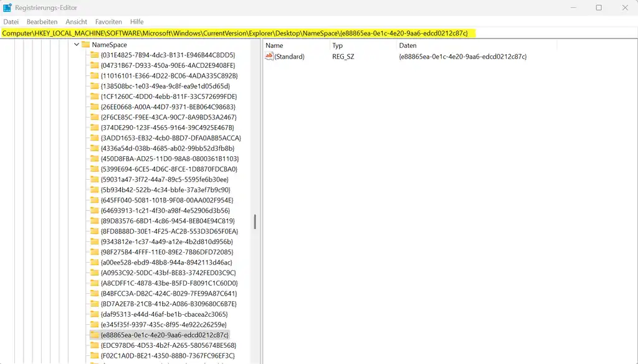
Task: Click folder icon of {9343812e-1c37-4a49-a12e-4b2d810d956b}
Action: coord(95,241)
